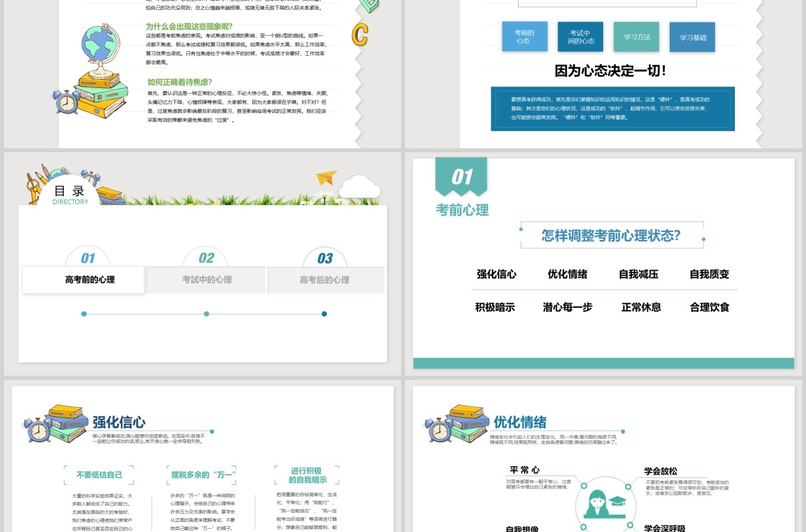Viewport: 806px width, 532px height.
Task: Click the teal 01 ribbon badge above 考前心理
Action: (462, 177)
